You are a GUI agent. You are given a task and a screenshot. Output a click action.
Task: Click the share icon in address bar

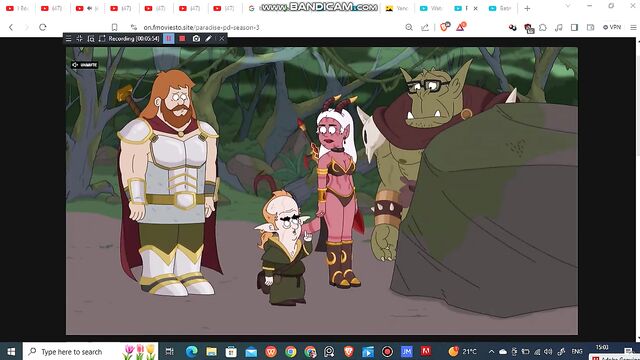(425, 27)
